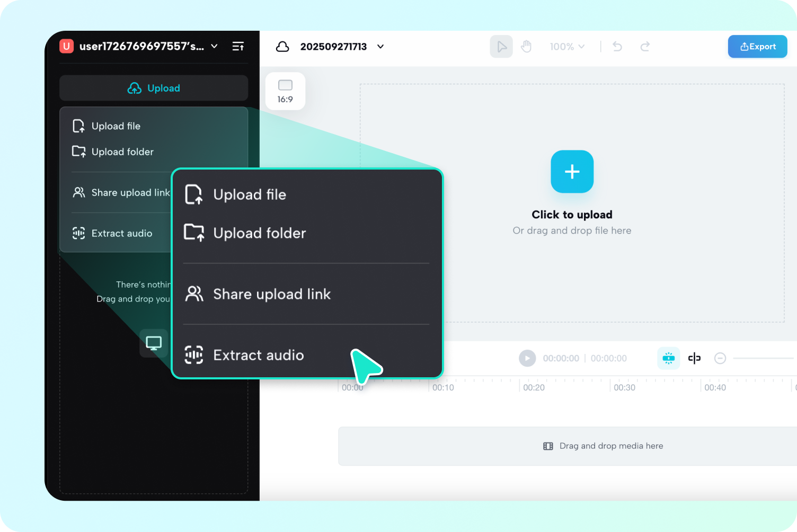
Task: Redo the last action
Action: click(645, 47)
